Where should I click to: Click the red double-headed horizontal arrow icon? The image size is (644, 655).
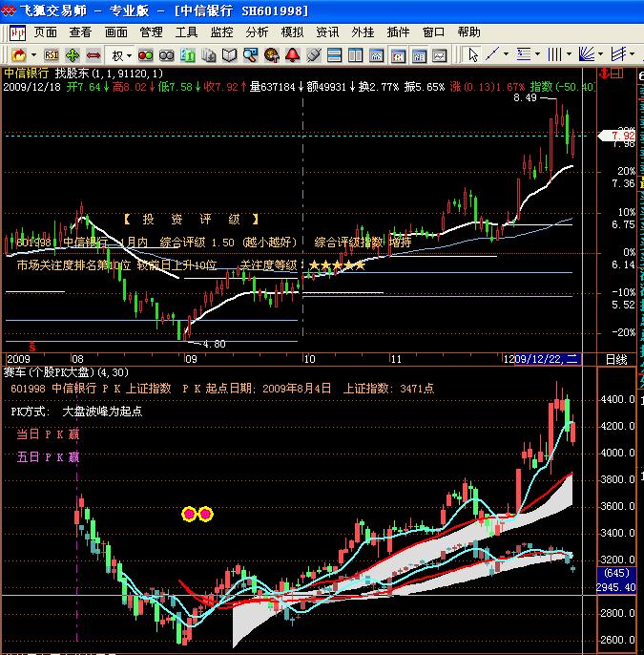pyautogui.click(x=93, y=55)
